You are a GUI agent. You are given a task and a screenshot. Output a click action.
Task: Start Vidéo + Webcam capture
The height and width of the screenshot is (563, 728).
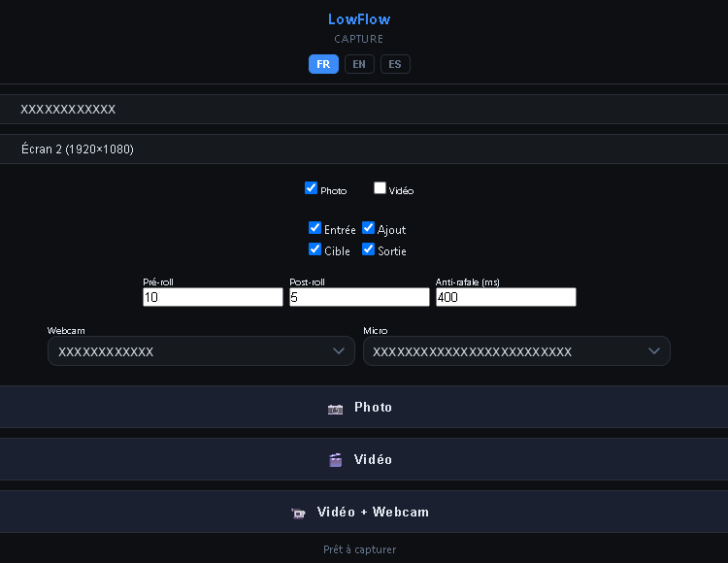pos(364,512)
